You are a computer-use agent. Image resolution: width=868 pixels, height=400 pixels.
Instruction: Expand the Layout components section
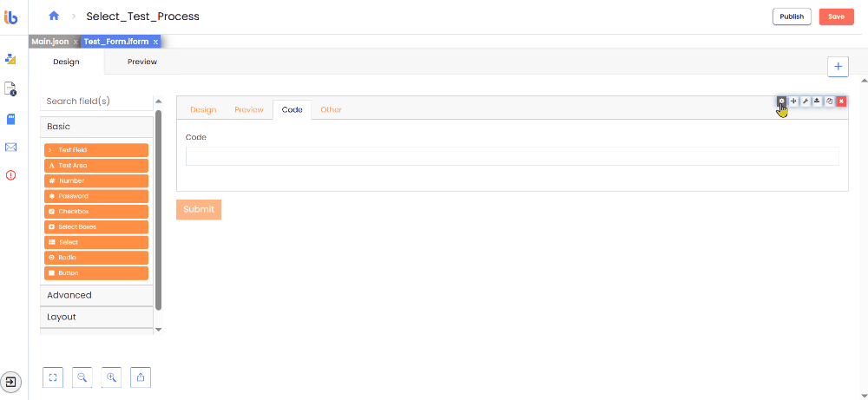[96, 318]
